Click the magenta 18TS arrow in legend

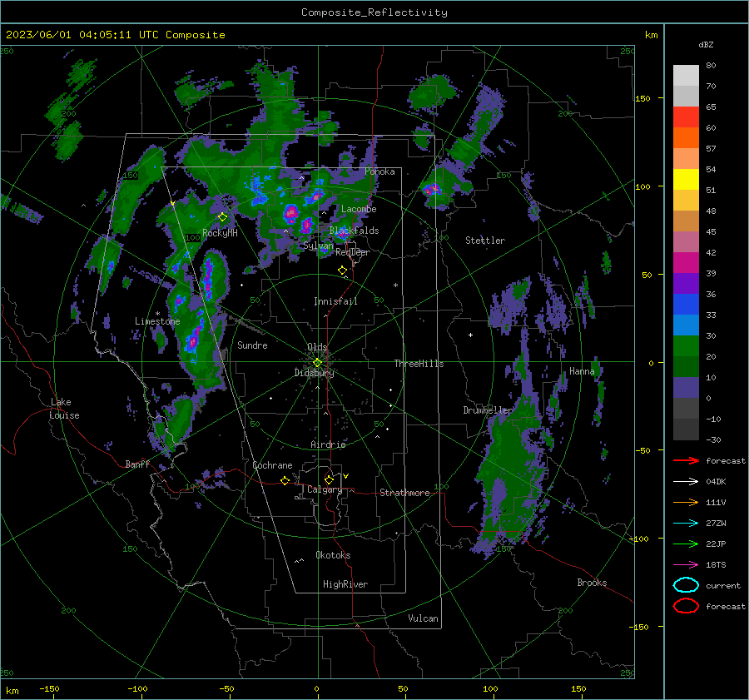686,565
